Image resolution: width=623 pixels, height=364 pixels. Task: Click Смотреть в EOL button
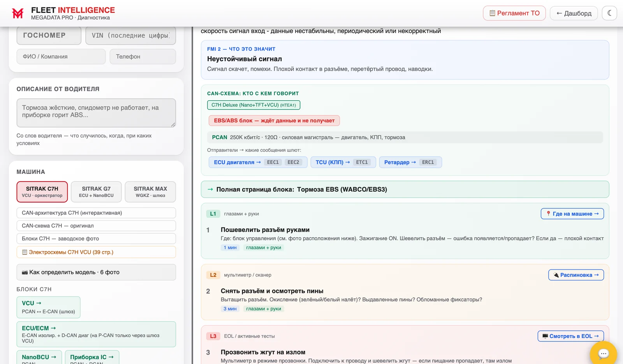(570, 336)
